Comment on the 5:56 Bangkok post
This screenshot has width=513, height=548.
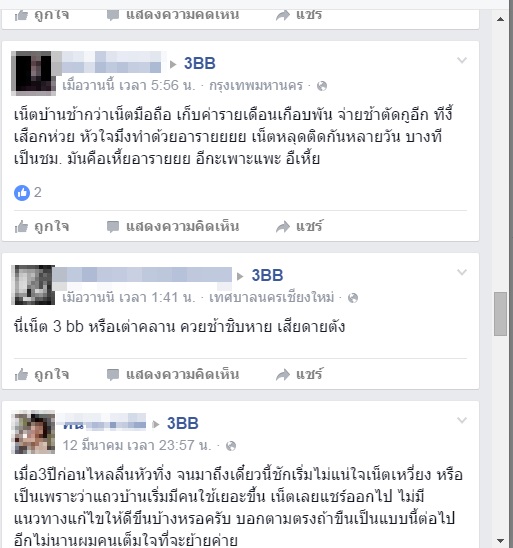[173, 226]
